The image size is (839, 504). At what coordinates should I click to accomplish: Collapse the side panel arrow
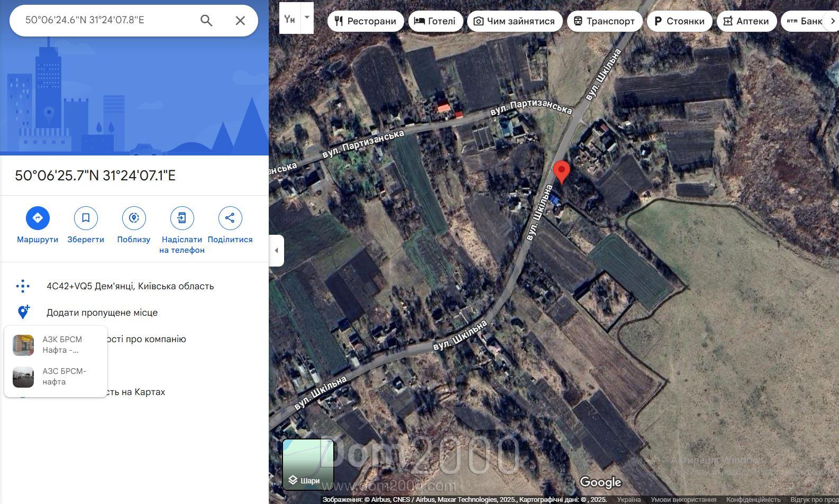pyautogui.click(x=276, y=250)
